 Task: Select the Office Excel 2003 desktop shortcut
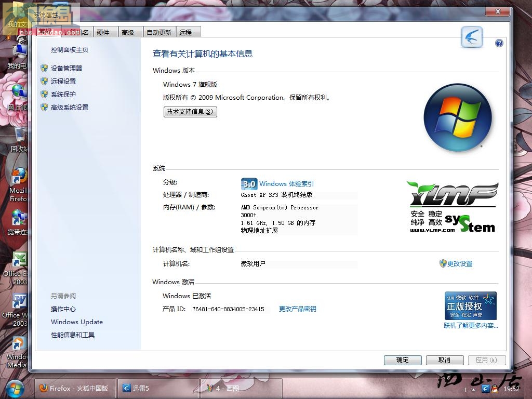pyautogui.click(x=16, y=269)
